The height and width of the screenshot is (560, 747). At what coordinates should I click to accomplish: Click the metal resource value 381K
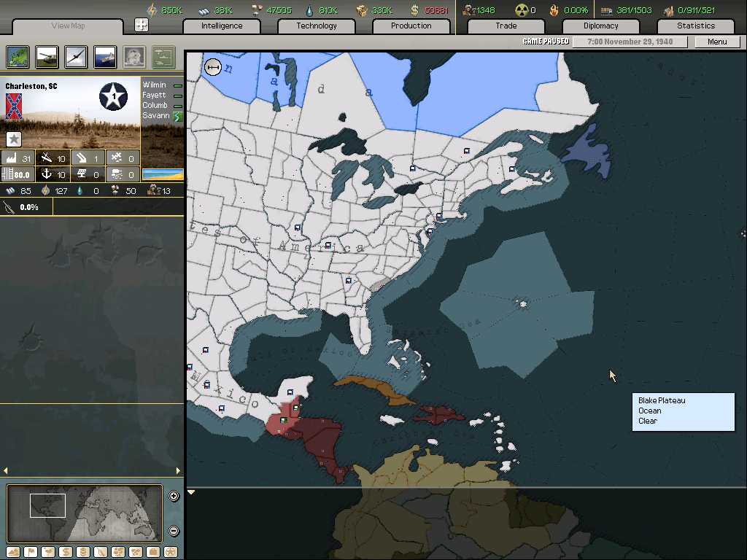223,10
